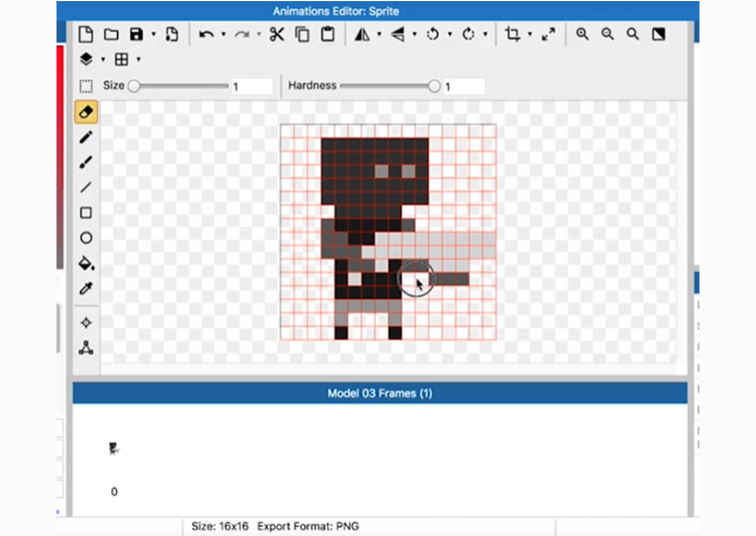The height and width of the screenshot is (536, 756).
Task: Open the crop options dropdown arrow
Action: [530, 35]
